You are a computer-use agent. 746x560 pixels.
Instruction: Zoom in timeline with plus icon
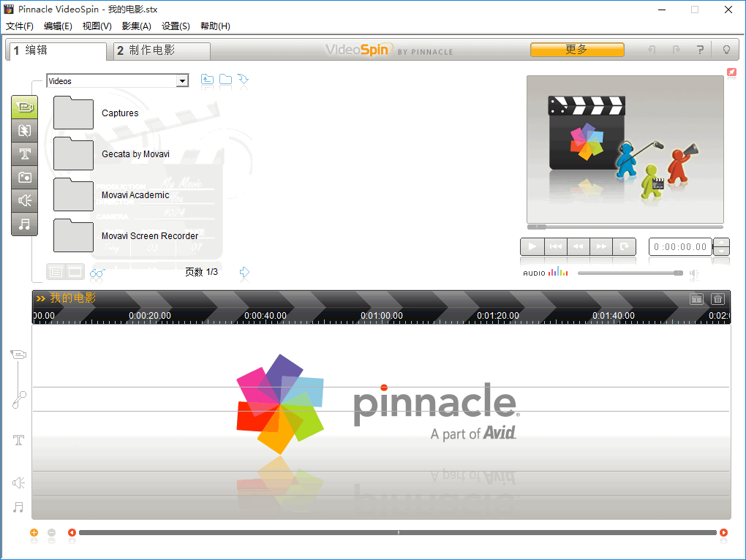coord(34,532)
